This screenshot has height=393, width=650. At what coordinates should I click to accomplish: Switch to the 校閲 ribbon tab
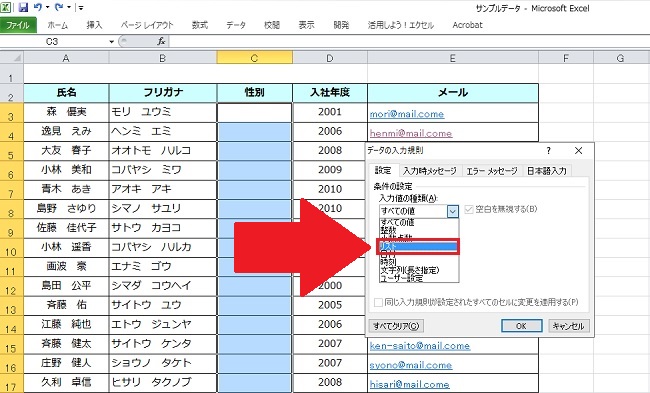coord(272,25)
